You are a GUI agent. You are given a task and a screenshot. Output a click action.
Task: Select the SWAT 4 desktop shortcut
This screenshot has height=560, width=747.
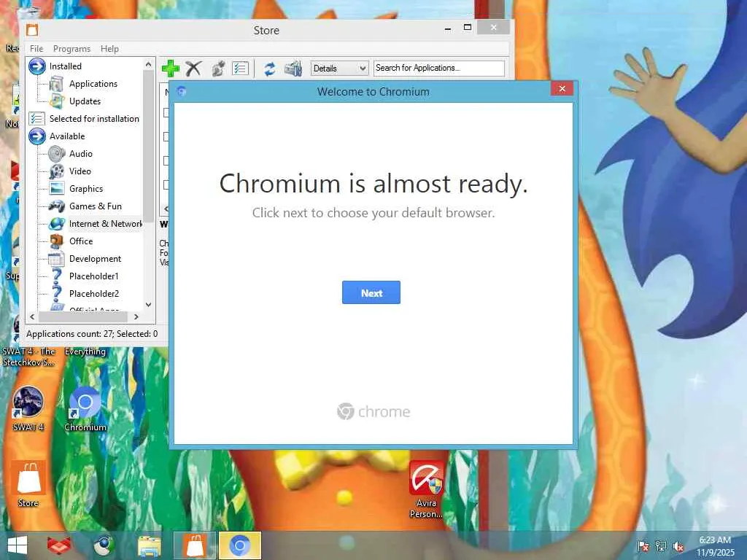tap(28, 408)
